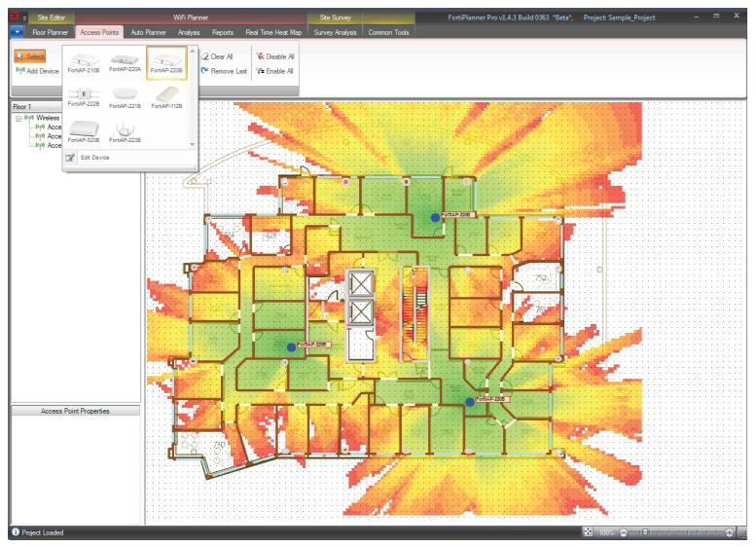The width and height of the screenshot is (756, 547).
Task: Click the FortiPlanner red logo icon
Action: [16, 17]
